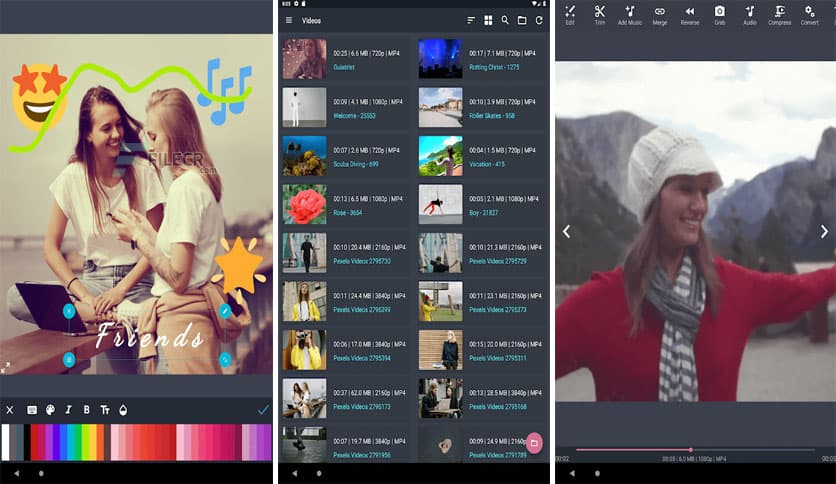The width and height of the screenshot is (836, 484).
Task: Confirm text edits with the checkmark
Action: coord(263,409)
